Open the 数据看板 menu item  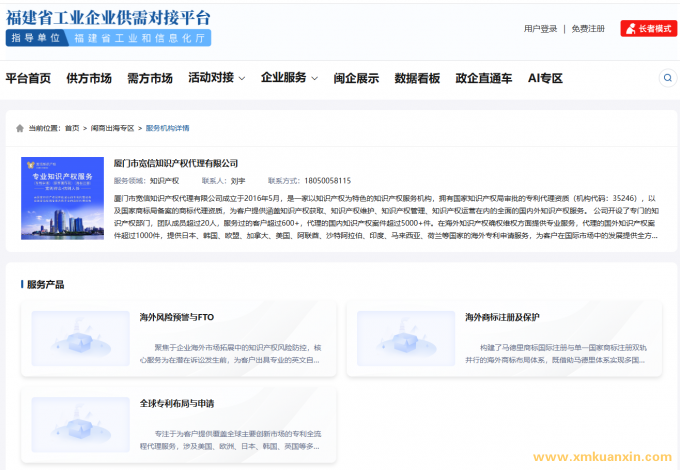[x=417, y=78]
